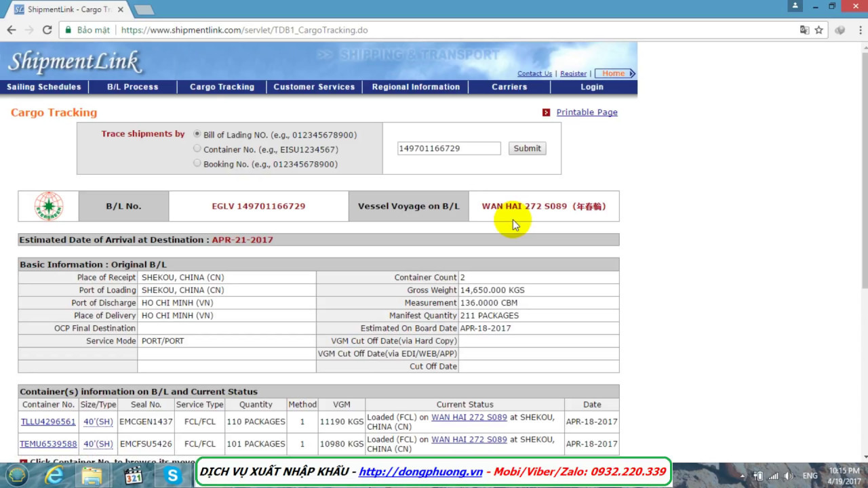Image resolution: width=868 pixels, height=488 pixels.
Task: Click the browser forward arrow
Action: [29, 30]
